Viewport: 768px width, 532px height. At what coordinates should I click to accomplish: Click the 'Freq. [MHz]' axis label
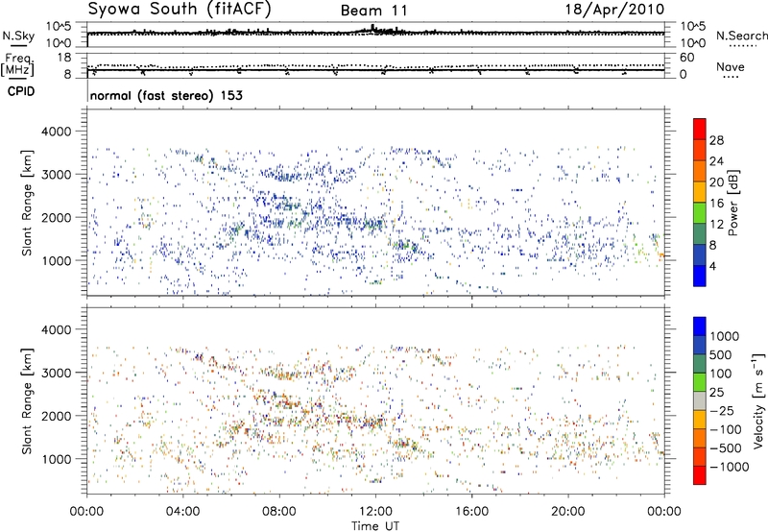coord(17,64)
